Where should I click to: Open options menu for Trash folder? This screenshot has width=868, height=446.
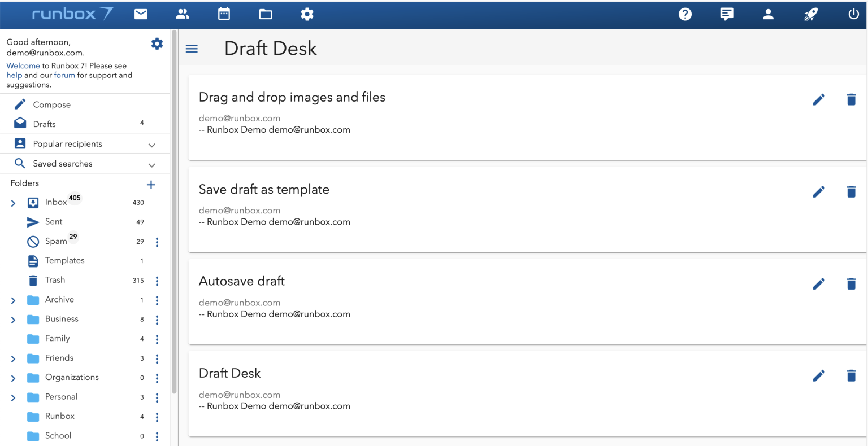coord(157,281)
